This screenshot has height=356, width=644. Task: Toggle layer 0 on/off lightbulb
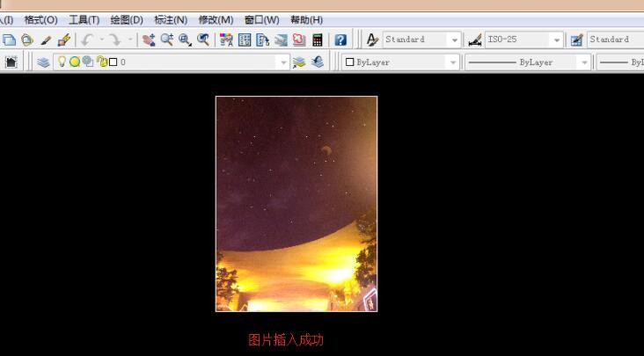point(62,62)
